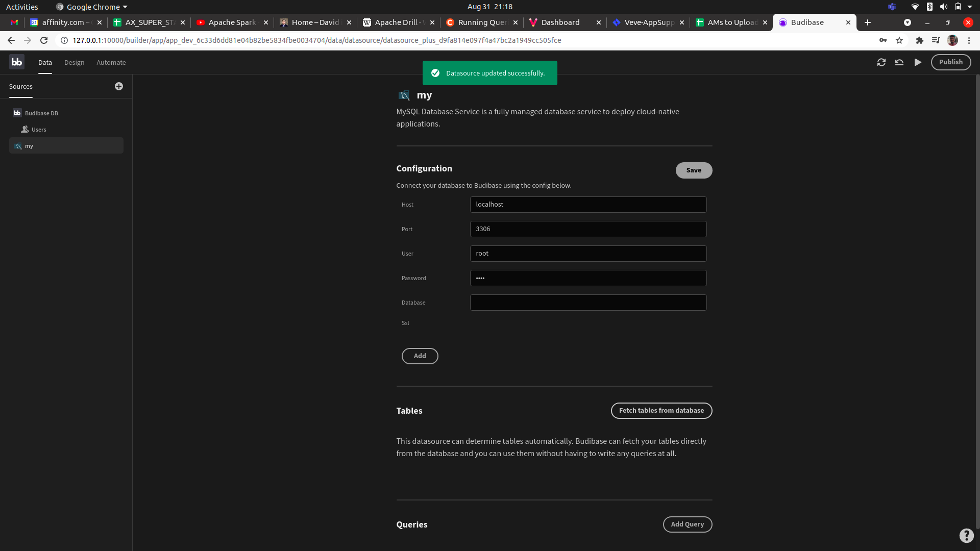Click into the Database input field
This screenshot has width=980, height=551.
pos(588,303)
